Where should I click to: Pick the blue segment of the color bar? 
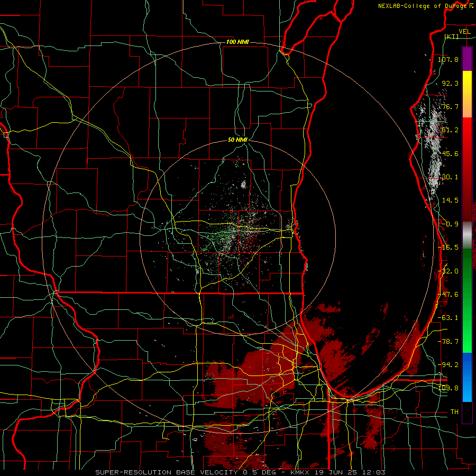coord(467,377)
